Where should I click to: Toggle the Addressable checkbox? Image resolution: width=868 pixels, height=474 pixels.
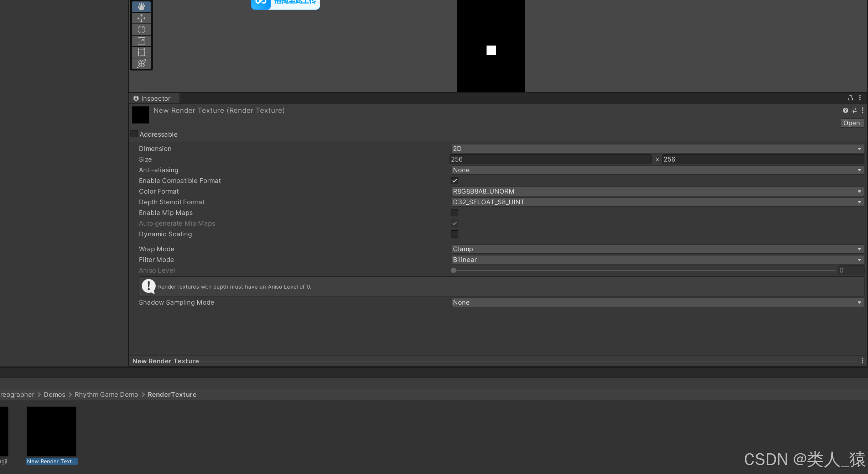click(x=134, y=134)
